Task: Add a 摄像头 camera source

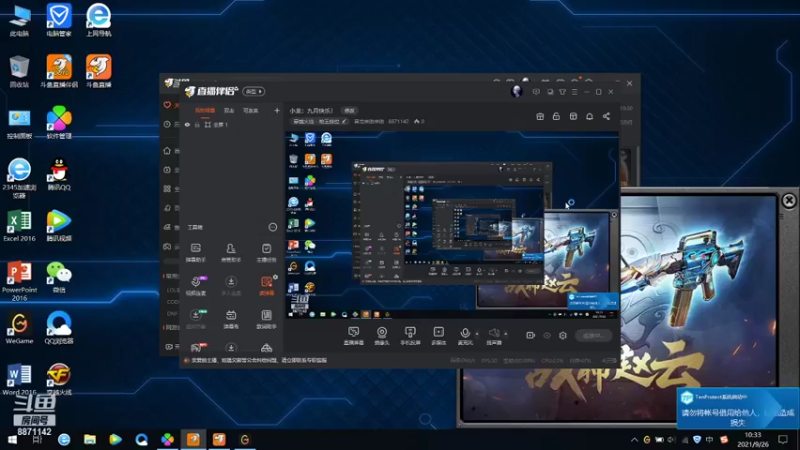Action: (382, 336)
